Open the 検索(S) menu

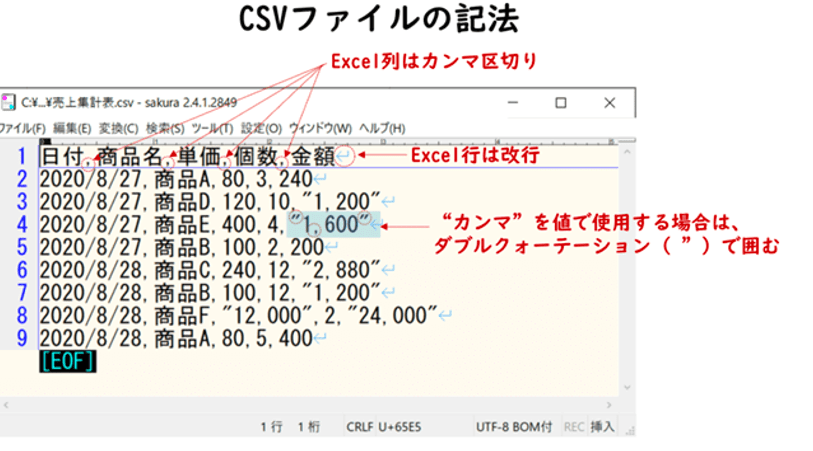[x=165, y=129]
